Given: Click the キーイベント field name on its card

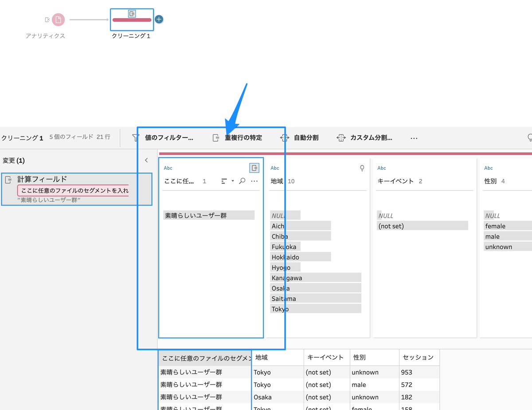Looking at the screenshot, I should (x=395, y=181).
